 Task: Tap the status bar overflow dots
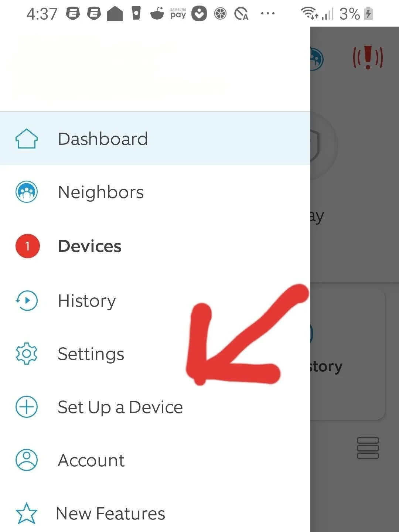point(267,14)
